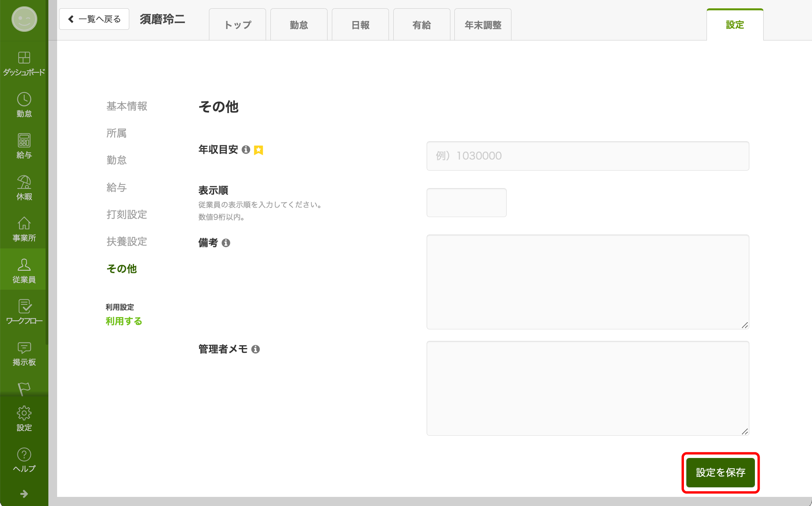Open 給与 section in settings menu
812x506 pixels.
click(117, 187)
